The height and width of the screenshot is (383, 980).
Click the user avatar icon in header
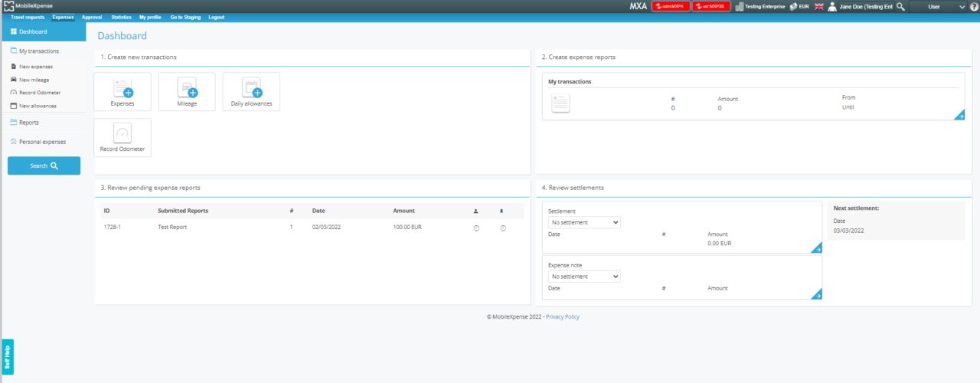(832, 6)
